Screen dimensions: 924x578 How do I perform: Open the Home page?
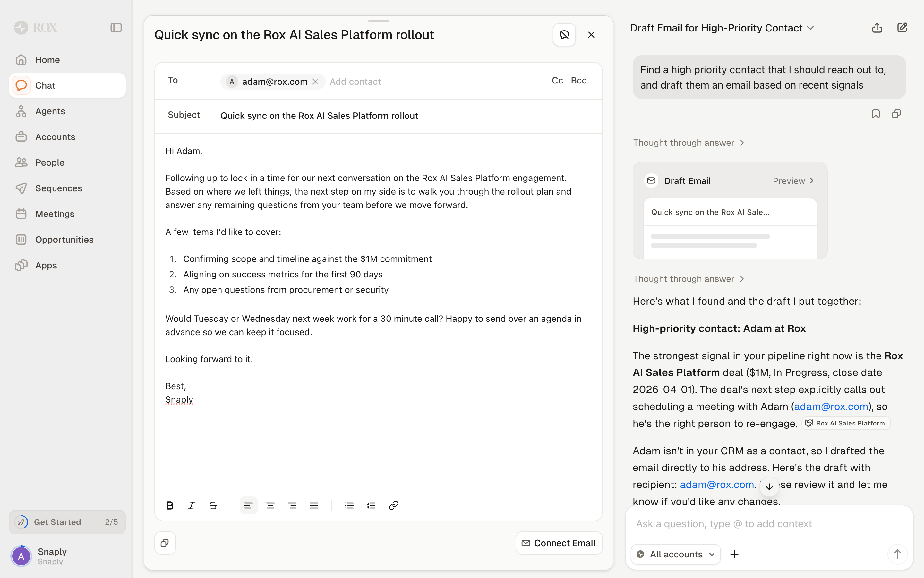pos(67,60)
